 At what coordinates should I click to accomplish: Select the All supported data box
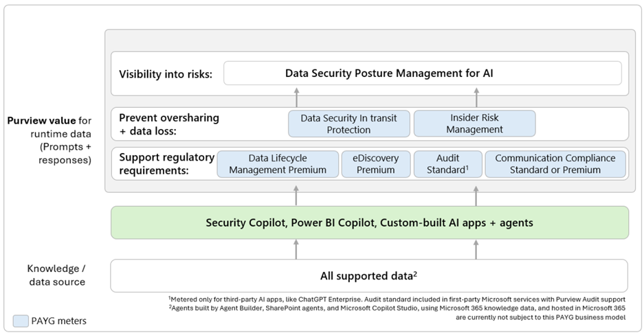click(370, 275)
